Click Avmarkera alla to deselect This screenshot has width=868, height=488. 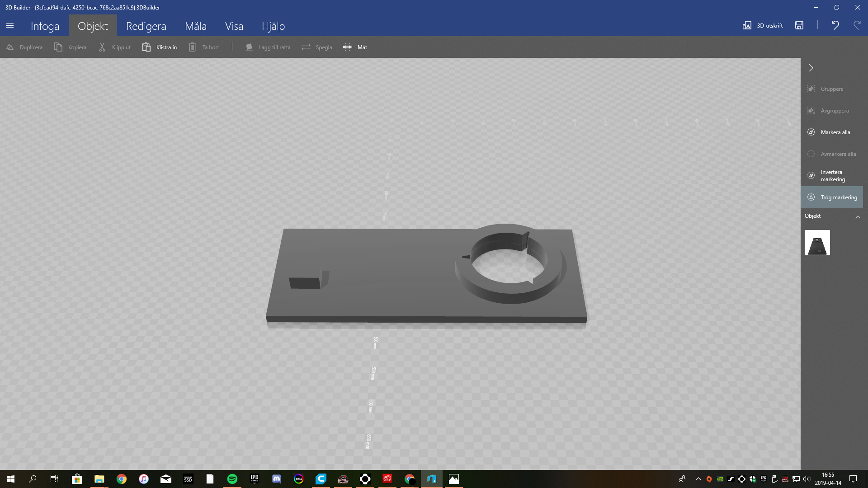832,154
